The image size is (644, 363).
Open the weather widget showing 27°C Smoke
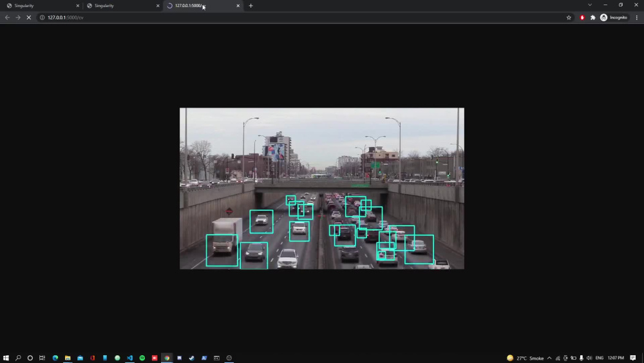coord(526,358)
